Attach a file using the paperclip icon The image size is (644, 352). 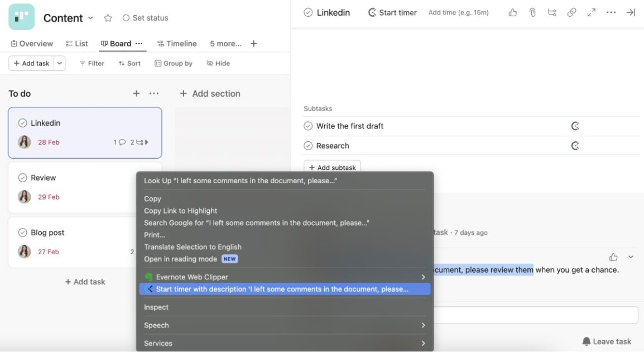click(x=532, y=12)
